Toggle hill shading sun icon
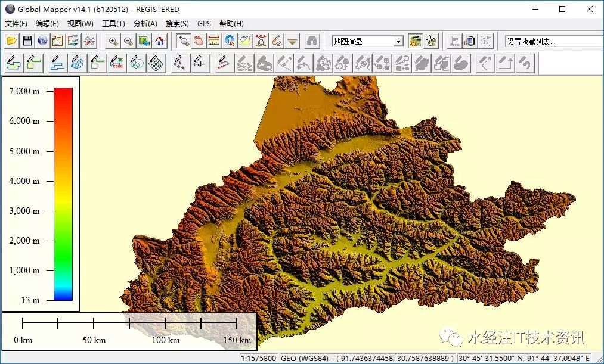The image size is (604, 364). tap(415, 41)
